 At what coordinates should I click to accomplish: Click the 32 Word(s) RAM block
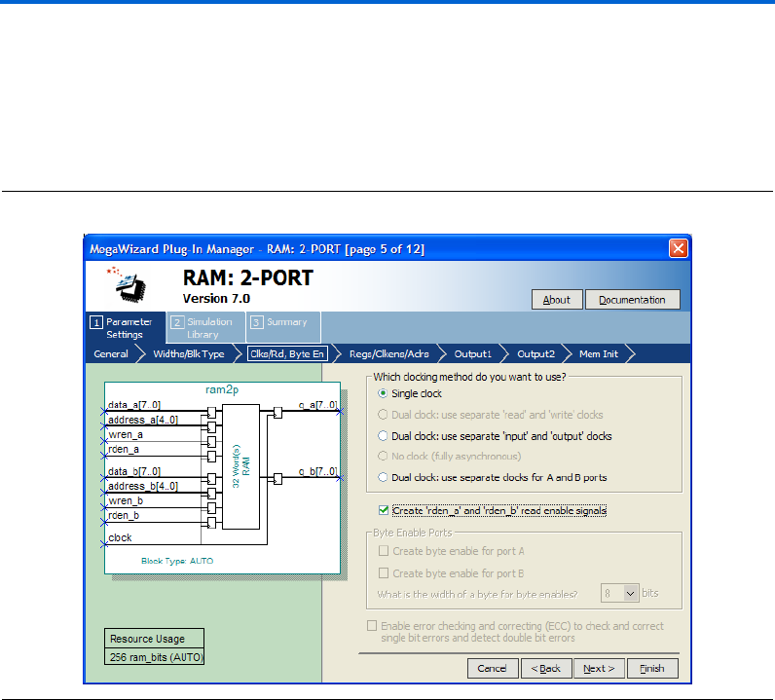coord(241,466)
